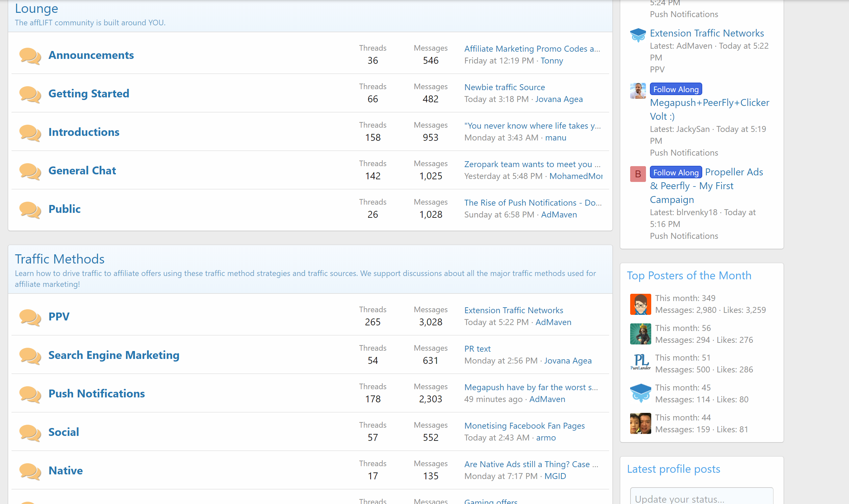Viewport: 849px width, 504px height.
Task: Open the top poster avatar with glasses
Action: coord(640,304)
